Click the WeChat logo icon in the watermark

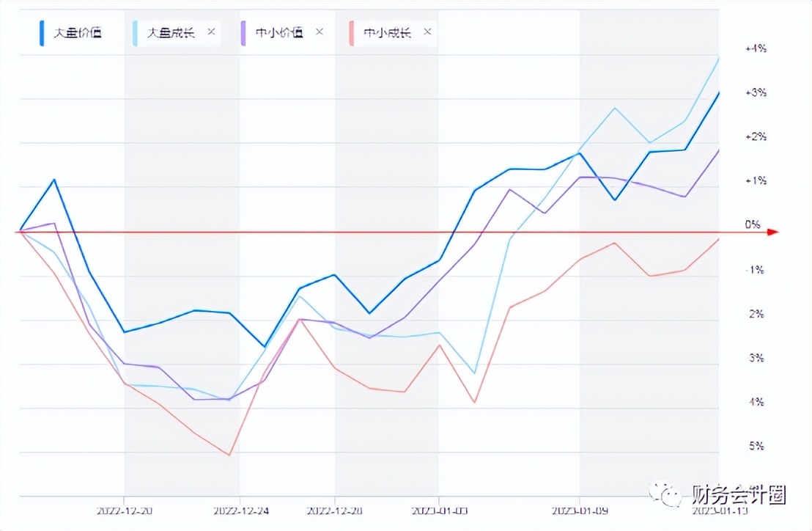click(663, 494)
